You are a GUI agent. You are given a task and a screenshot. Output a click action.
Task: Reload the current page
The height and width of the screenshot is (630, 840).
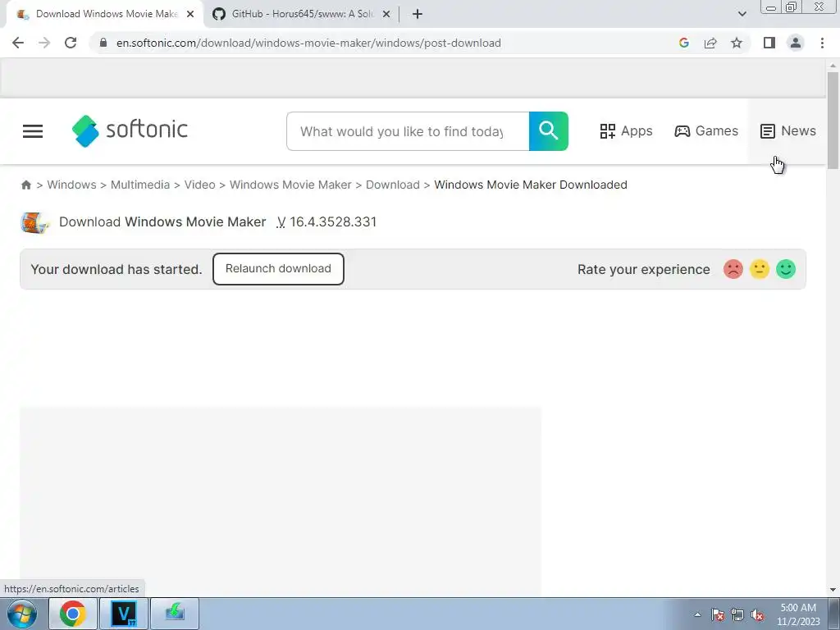pos(71,43)
